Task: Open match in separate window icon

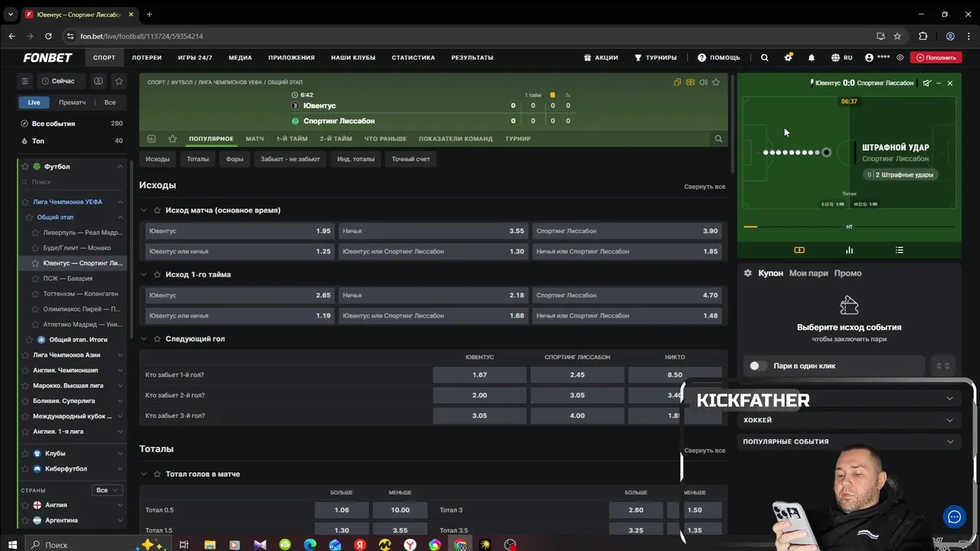Action: [x=678, y=82]
